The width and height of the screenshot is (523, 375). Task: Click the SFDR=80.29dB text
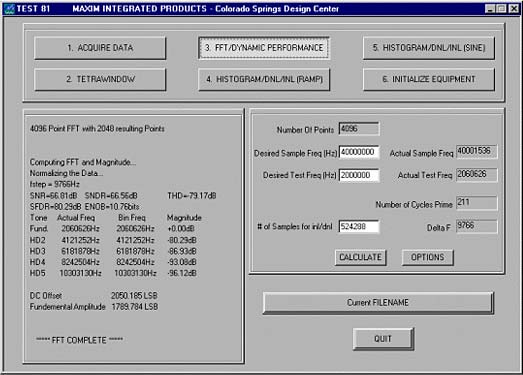(x=55, y=207)
